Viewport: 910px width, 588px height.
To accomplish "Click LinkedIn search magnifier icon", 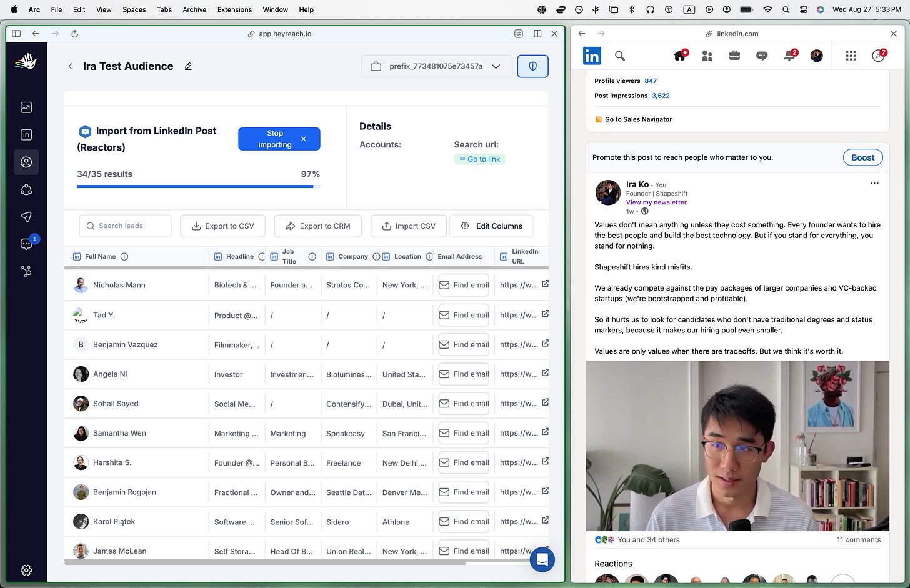I will 620,56.
